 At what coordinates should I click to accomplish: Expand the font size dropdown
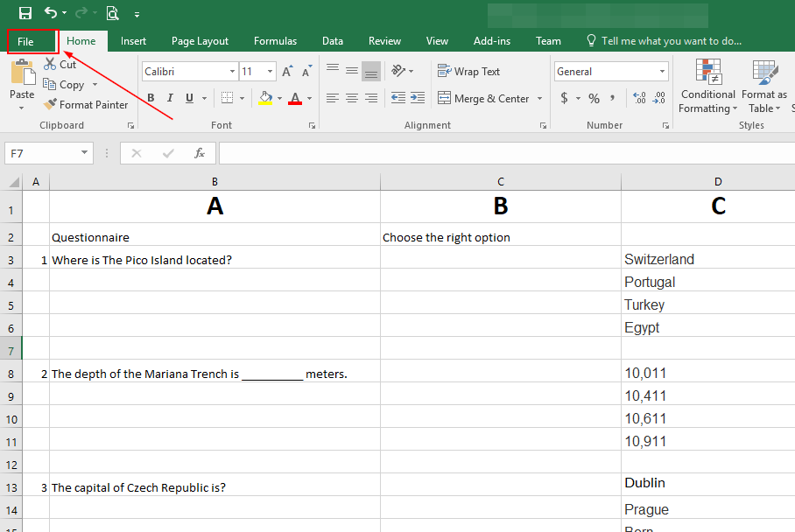(x=271, y=72)
